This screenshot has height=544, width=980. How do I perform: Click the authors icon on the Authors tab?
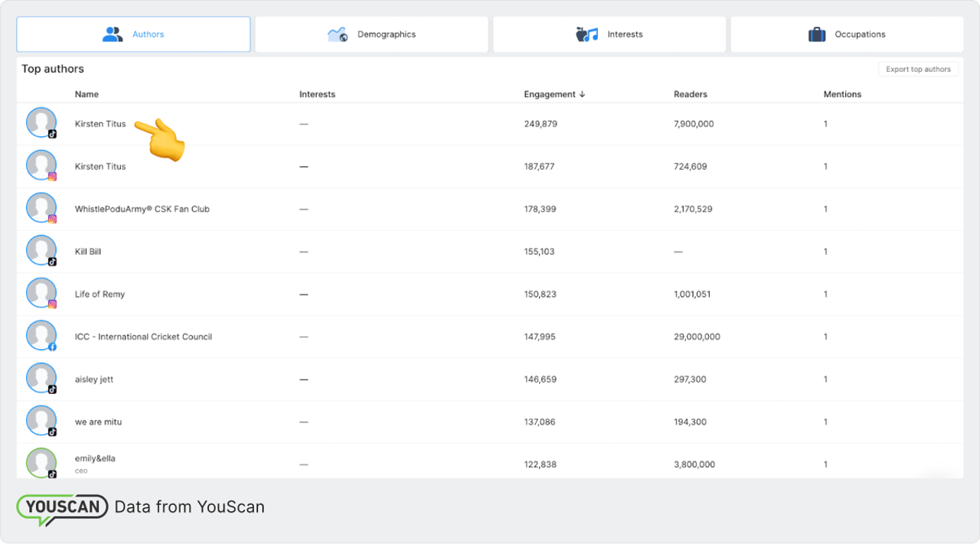(x=113, y=34)
